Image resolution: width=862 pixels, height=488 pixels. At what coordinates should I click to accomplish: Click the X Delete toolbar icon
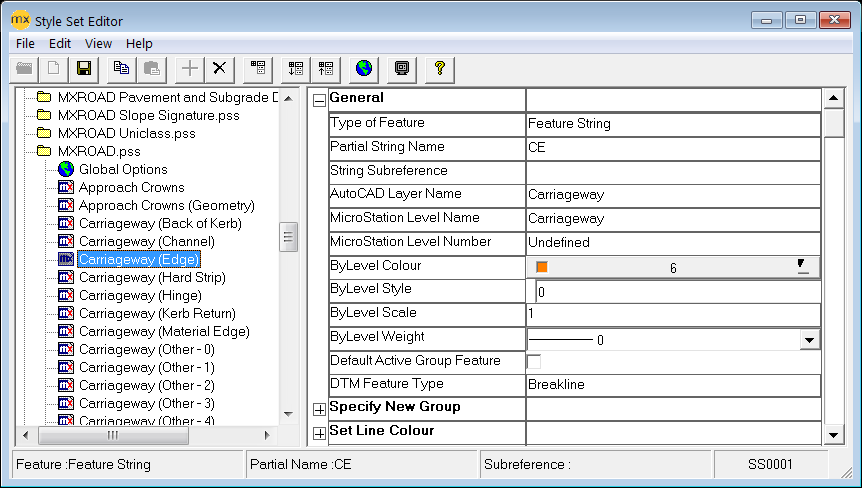(219, 69)
